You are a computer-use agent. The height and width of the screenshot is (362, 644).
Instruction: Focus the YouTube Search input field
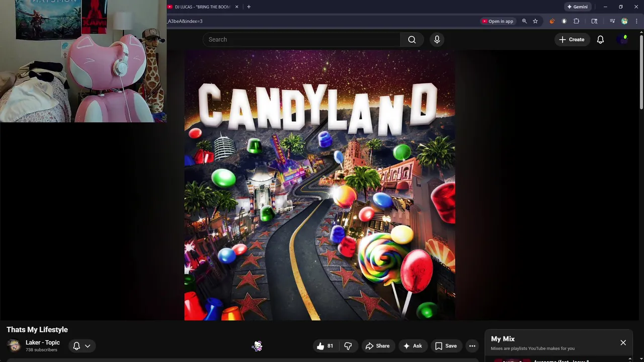(301, 39)
